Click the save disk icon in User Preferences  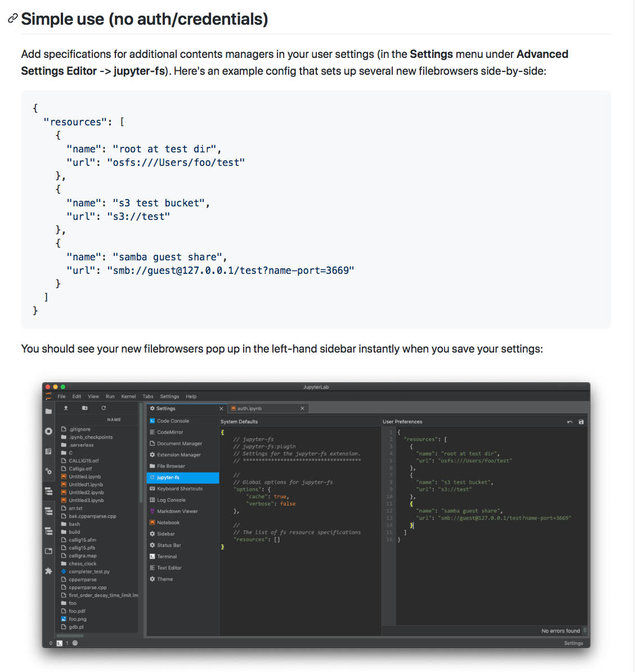tap(581, 422)
